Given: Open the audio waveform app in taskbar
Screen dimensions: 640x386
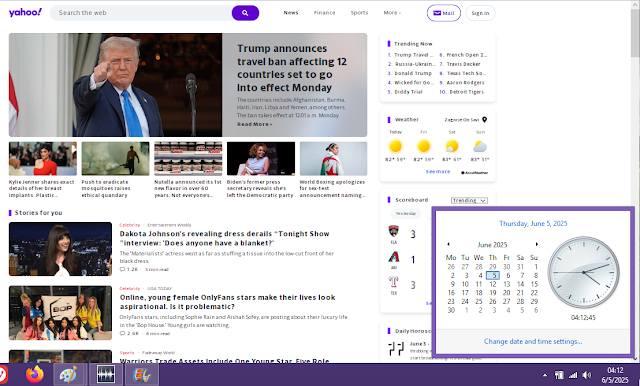Looking at the screenshot, I should pos(106,374).
